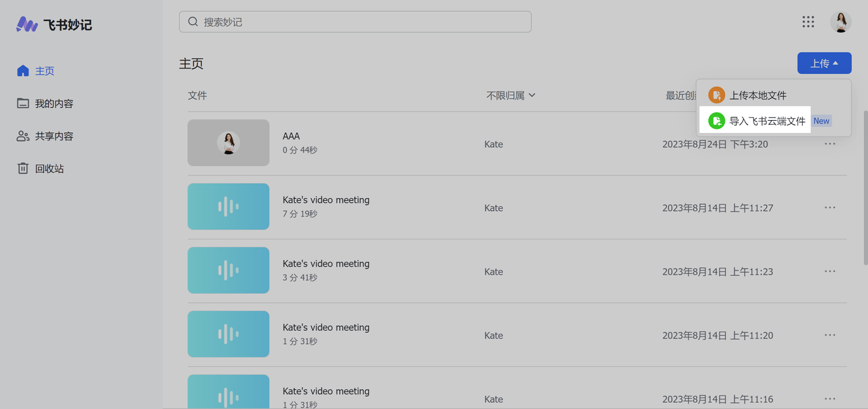Click the vertical page scrollbar
868x409 pixels.
coord(865,187)
